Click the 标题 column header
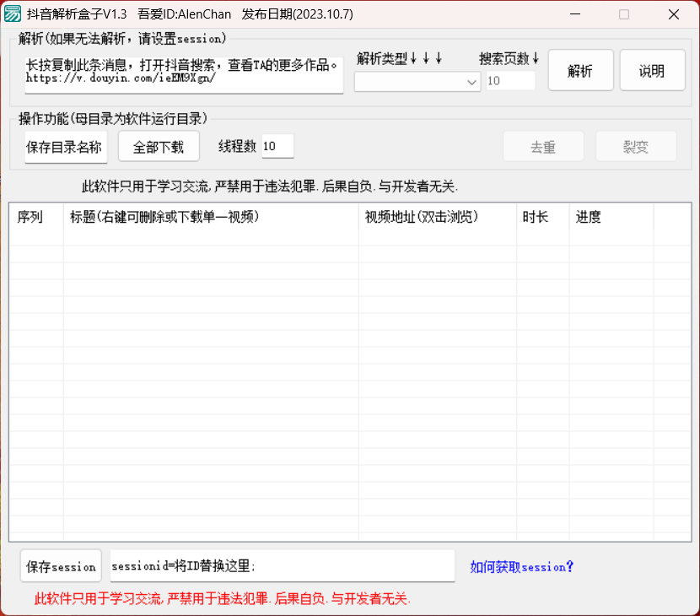The height and width of the screenshot is (616, 700). (211, 217)
